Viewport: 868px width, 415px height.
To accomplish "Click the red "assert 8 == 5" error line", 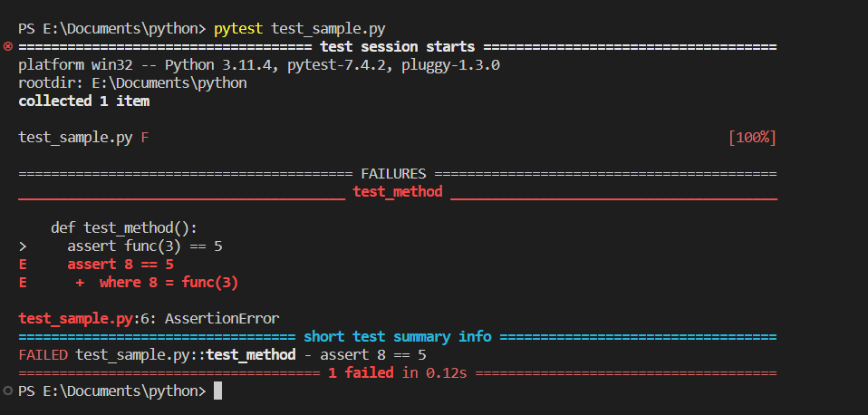I will click(120, 264).
